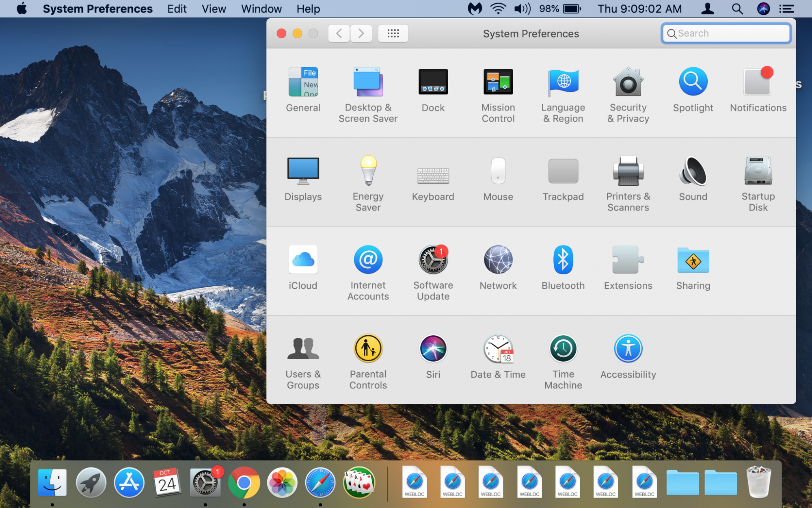Open the Help menu

(x=308, y=9)
